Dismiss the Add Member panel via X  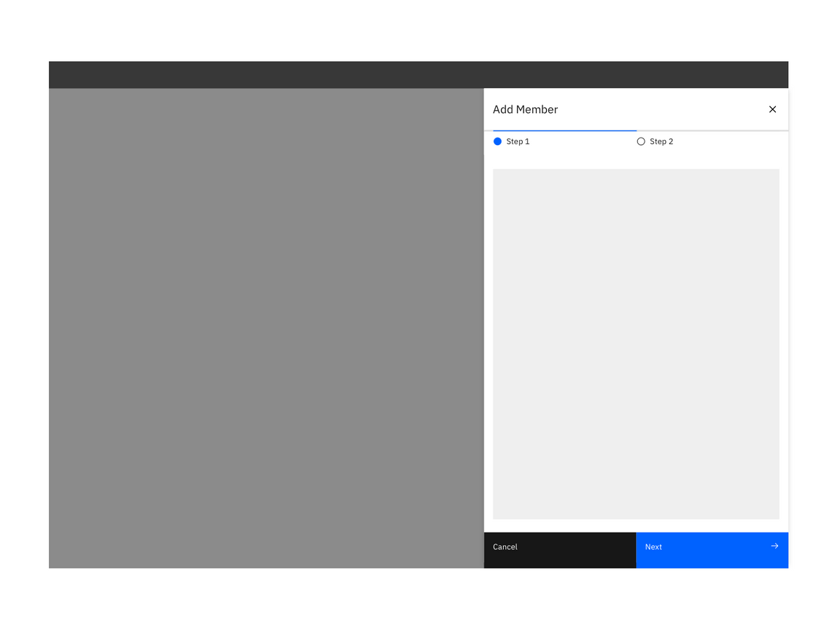(x=772, y=109)
